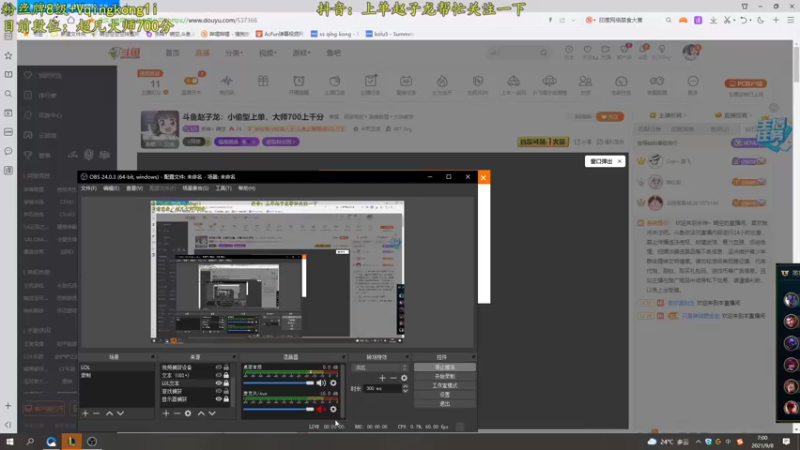Adjust the 桌面音频 volume slider
This screenshot has width=800, height=450.
pos(279,383)
